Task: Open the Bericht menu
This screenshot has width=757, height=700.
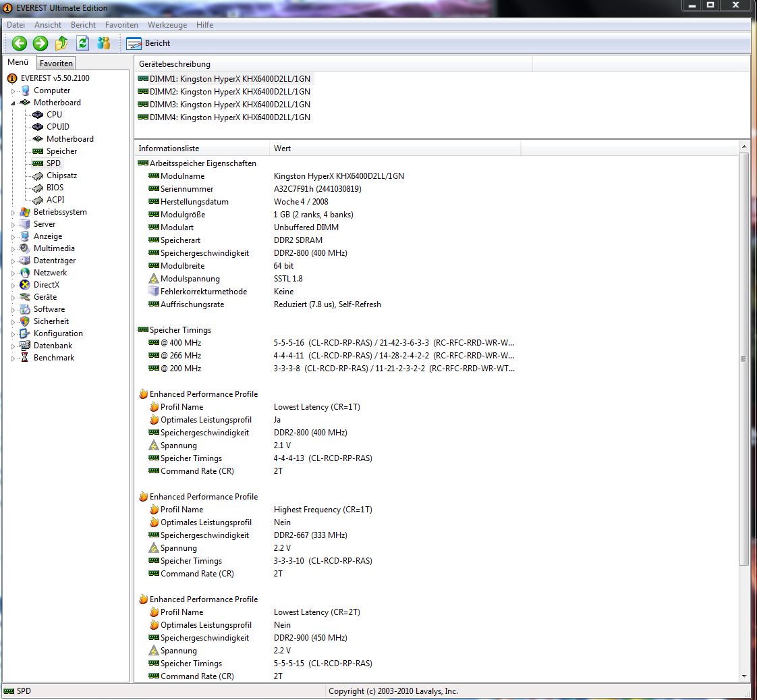Action: click(x=83, y=24)
